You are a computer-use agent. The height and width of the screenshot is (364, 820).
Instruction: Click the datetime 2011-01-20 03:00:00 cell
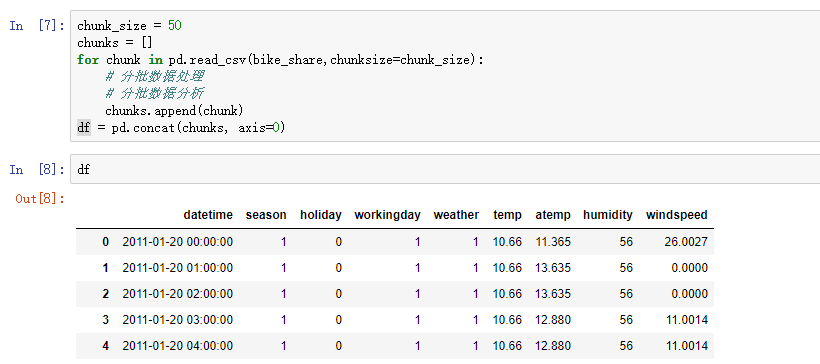[x=178, y=320]
